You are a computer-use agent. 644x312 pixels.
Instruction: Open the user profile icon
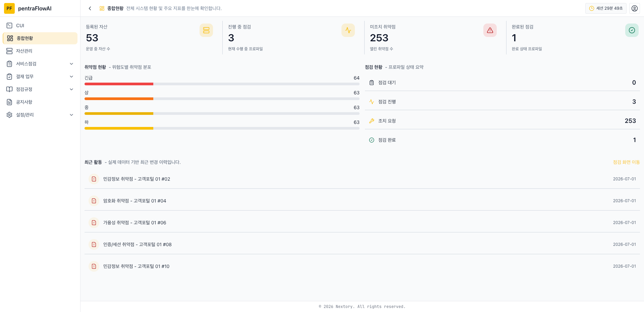coord(635,8)
